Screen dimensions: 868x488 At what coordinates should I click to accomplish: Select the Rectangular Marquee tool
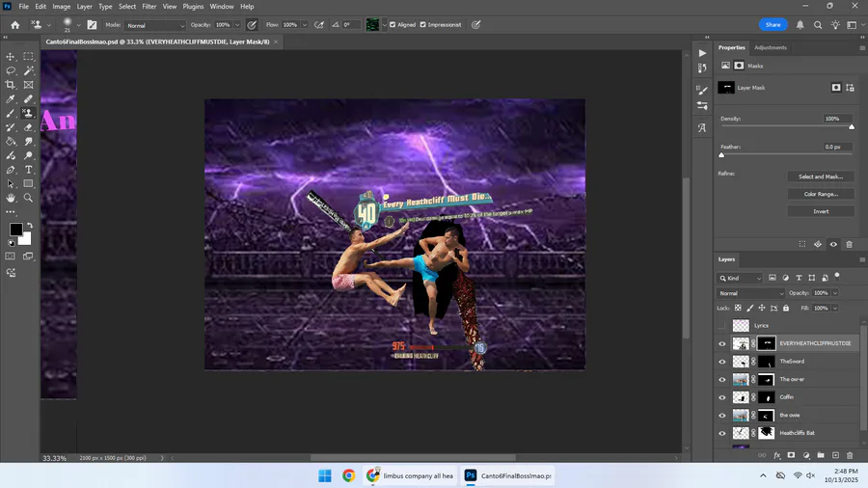(28, 57)
